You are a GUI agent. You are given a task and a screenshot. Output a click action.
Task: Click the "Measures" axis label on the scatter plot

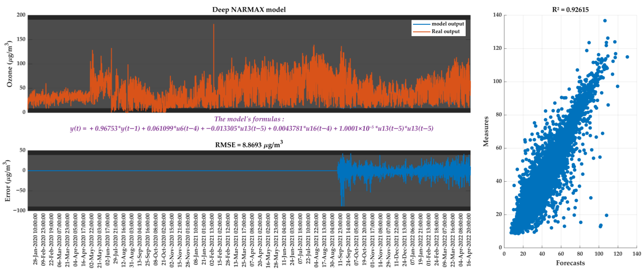tap(486, 131)
